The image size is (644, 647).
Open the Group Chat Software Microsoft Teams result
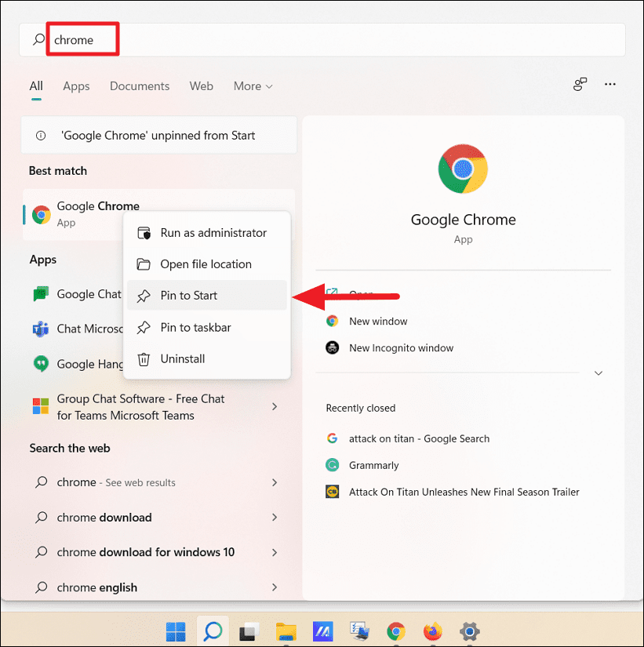pos(159,407)
